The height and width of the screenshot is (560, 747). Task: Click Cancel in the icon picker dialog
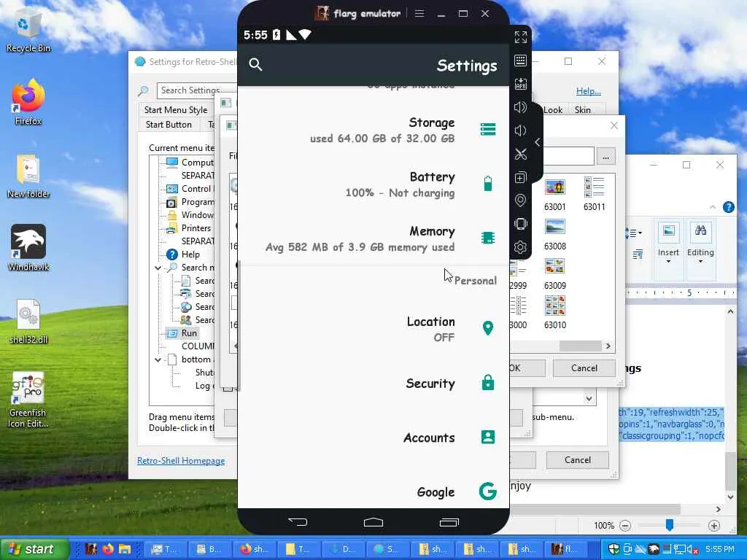click(x=584, y=368)
